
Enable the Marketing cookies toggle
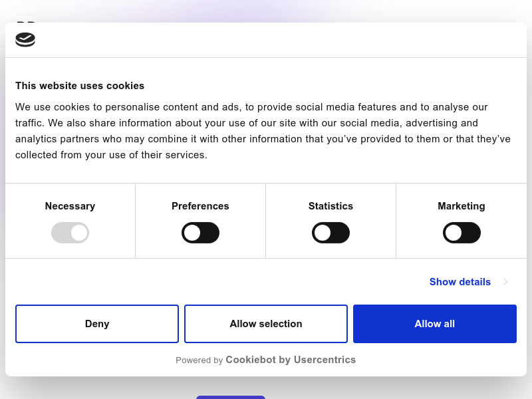(x=462, y=233)
